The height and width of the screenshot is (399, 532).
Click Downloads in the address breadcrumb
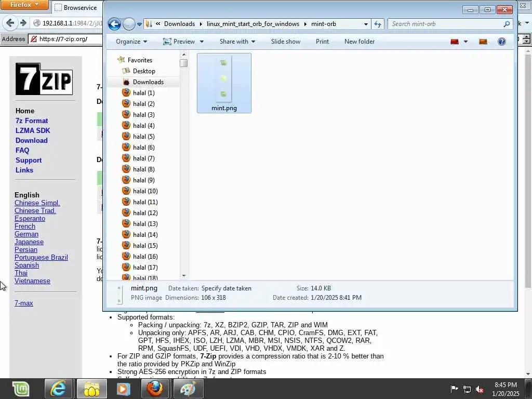pos(179,24)
